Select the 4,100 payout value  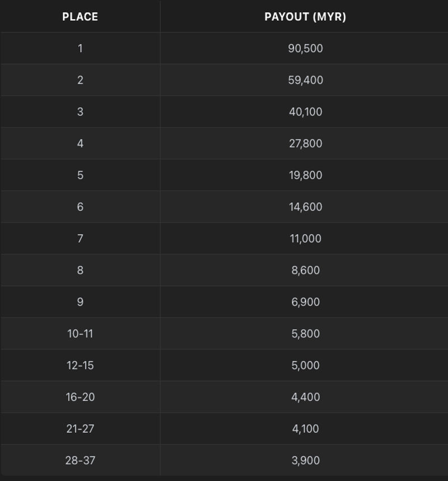click(305, 428)
